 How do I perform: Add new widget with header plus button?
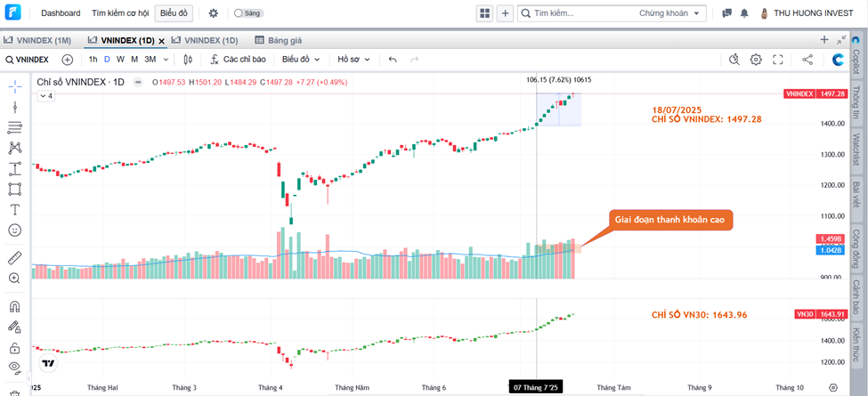(505, 13)
